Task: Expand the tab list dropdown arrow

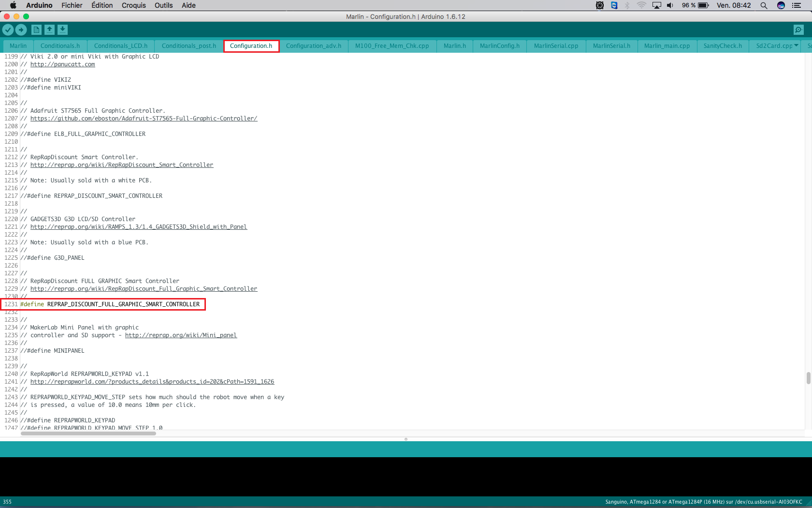Action: (796, 45)
